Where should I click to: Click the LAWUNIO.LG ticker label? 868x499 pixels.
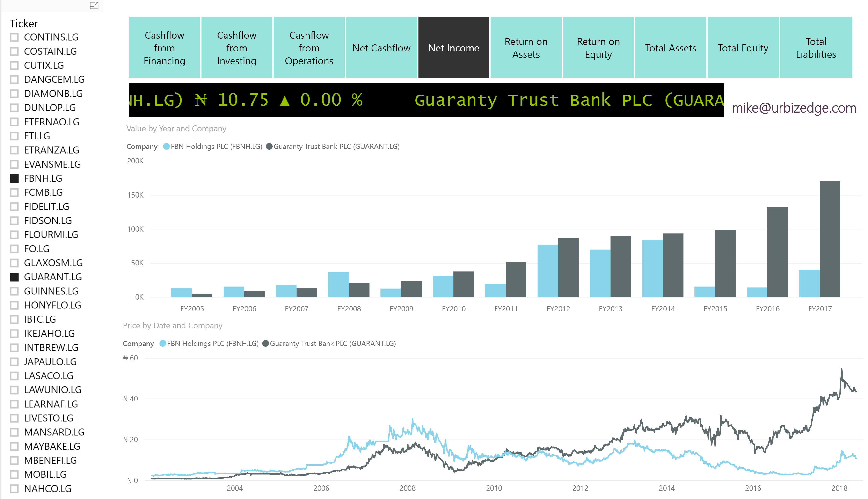[53, 390]
